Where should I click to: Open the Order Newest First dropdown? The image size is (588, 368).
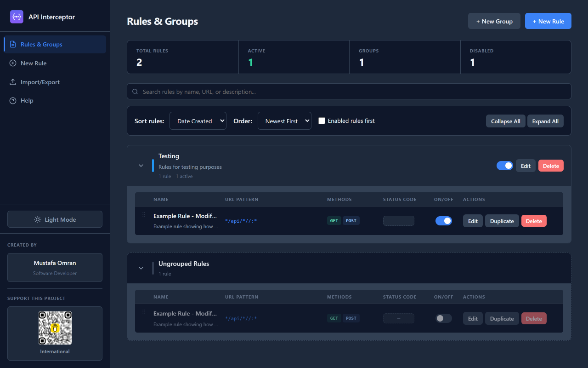click(x=284, y=121)
